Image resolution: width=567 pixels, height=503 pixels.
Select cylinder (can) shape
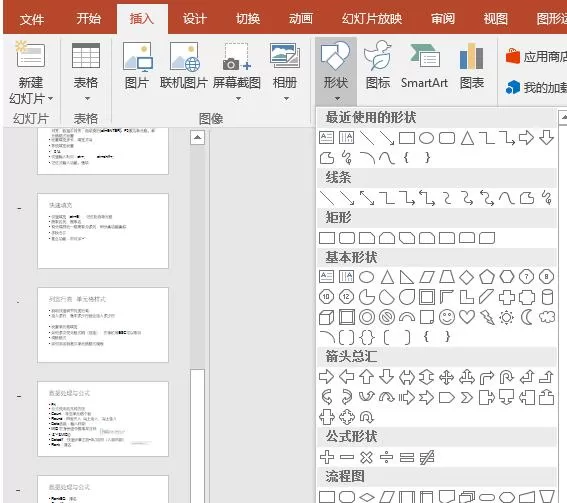pyautogui.click(x=547, y=297)
